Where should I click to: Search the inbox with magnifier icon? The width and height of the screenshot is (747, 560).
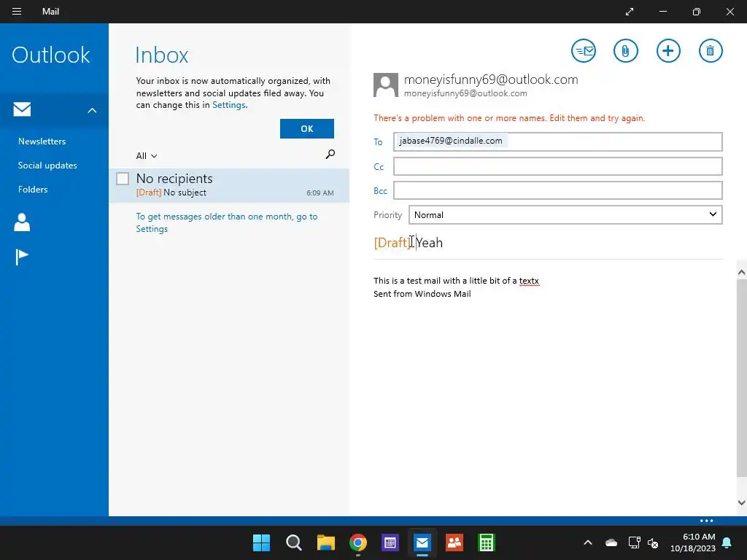[x=330, y=155]
